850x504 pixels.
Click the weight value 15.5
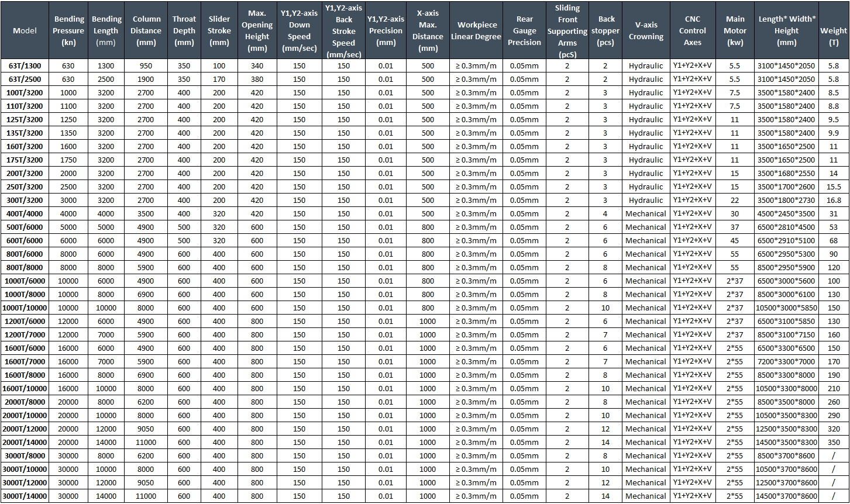834,187
